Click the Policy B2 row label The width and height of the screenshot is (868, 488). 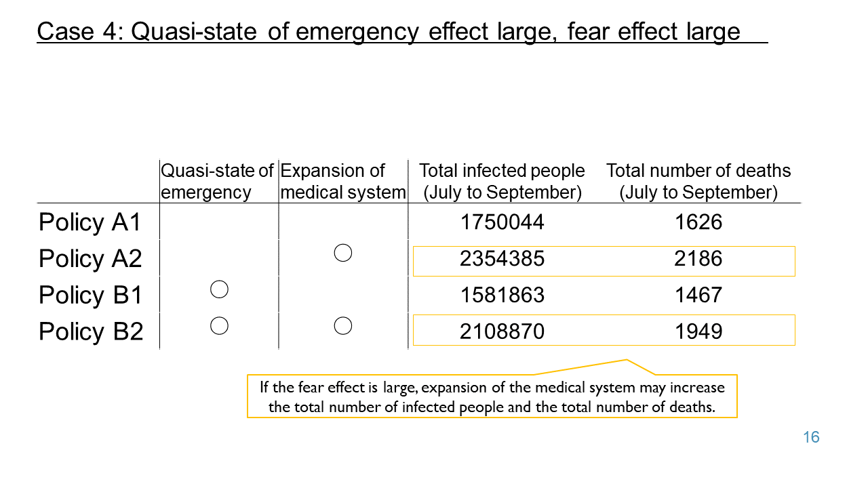[90, 331]
